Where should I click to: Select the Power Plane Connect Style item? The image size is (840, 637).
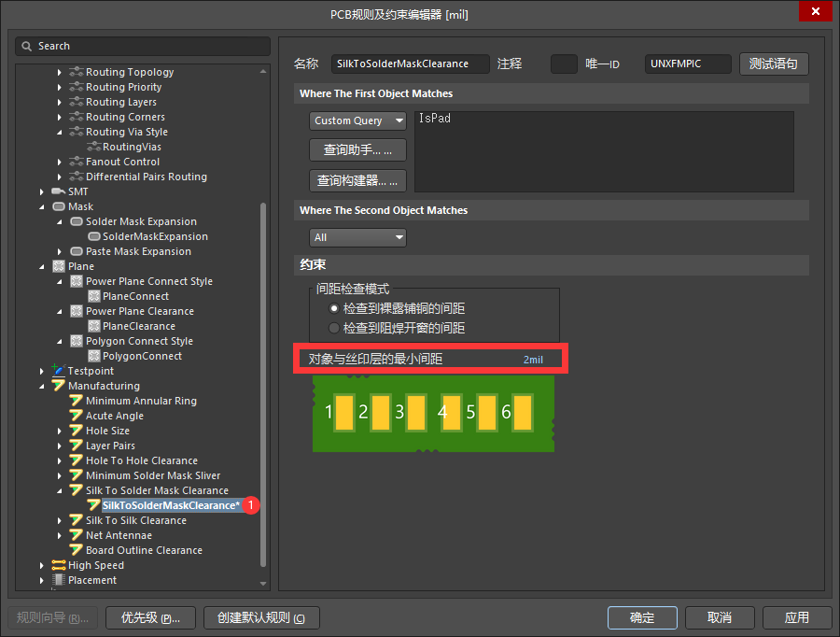149,281
